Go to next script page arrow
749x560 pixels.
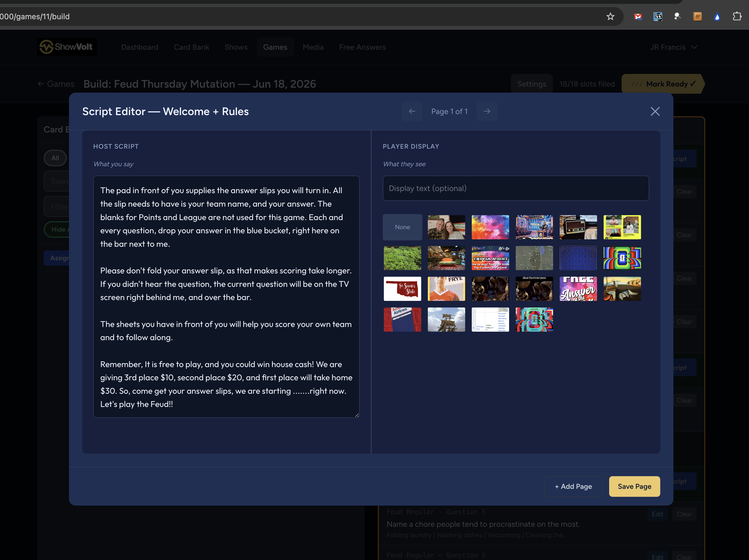coord(487,111)
